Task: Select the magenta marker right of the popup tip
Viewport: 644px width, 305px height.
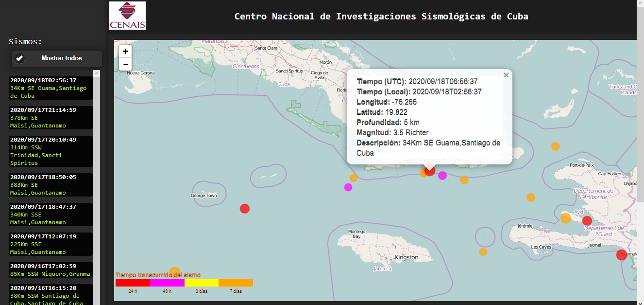Action: tap(442, 176)
